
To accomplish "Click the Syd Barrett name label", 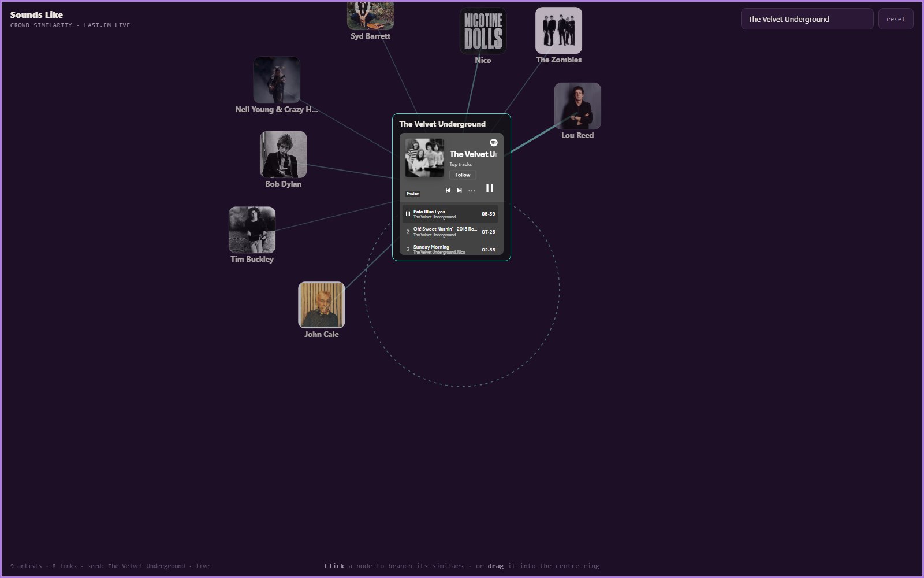I will point(370,36).
